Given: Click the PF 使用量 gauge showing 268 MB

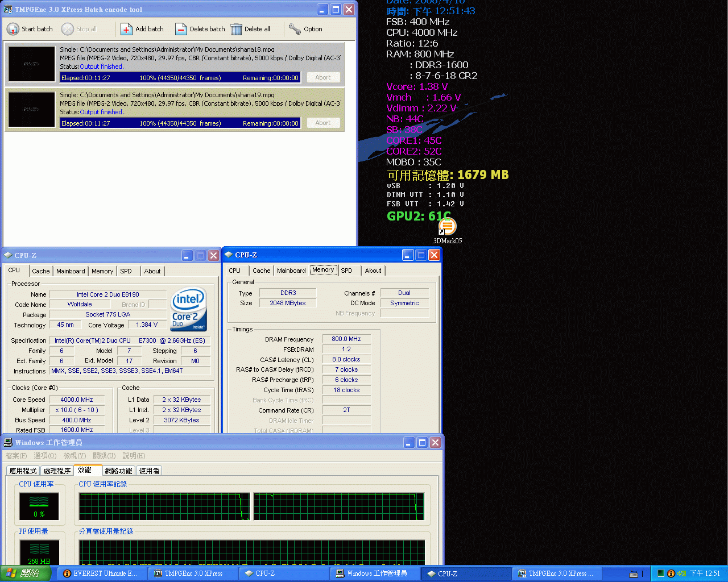Looking at the screenshot, I should [x=39, y=552].
